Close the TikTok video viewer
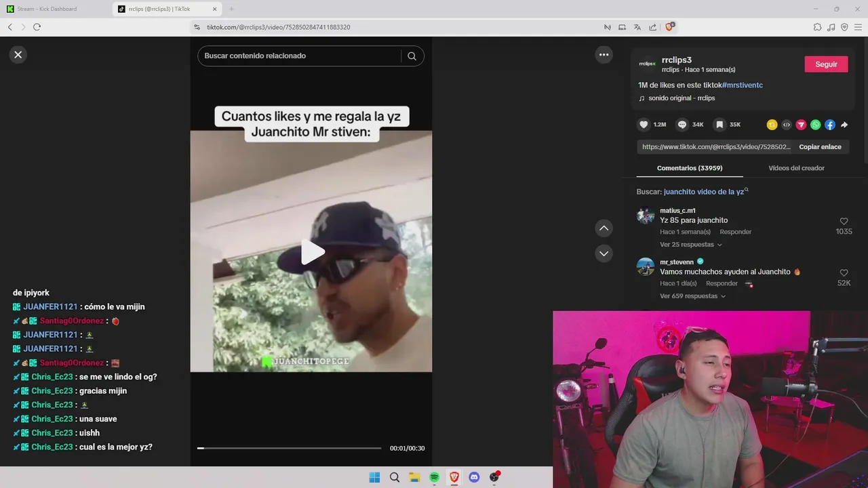Viewport: 868px width, 488px height. coord(18,55)
